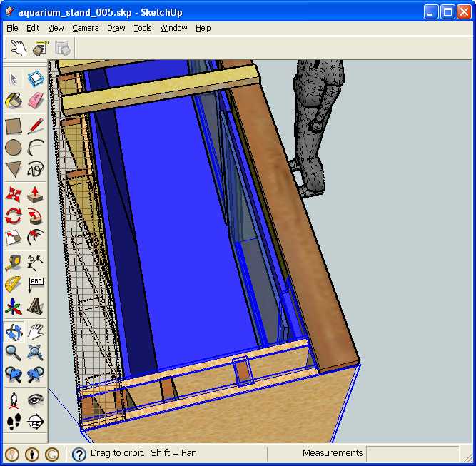Open the Draw menu

116,28
